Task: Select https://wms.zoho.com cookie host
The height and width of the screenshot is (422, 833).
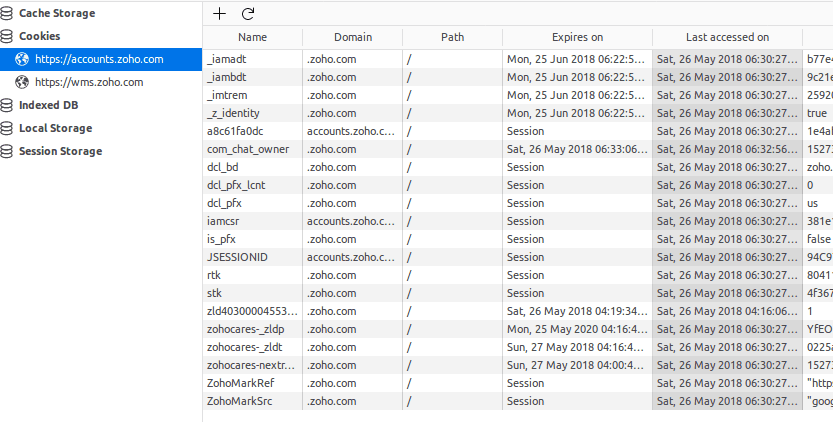Action: (89, 83)
